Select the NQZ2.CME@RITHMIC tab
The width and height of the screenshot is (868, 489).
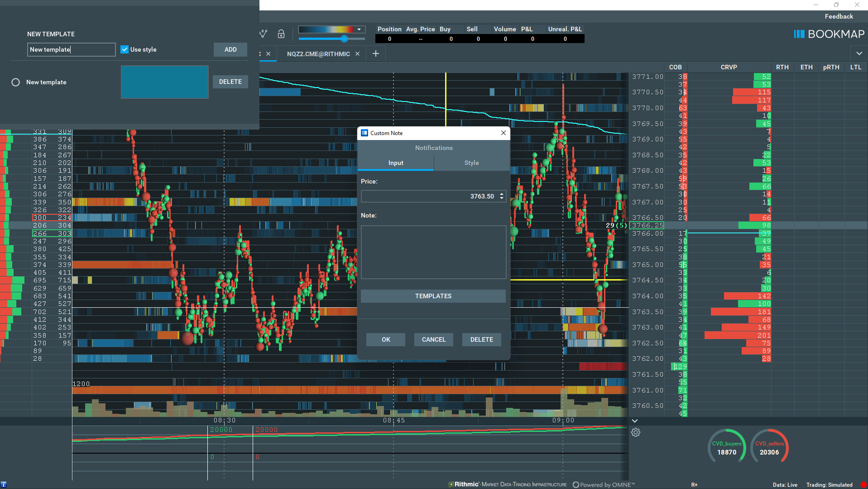[x=318, y=54]
